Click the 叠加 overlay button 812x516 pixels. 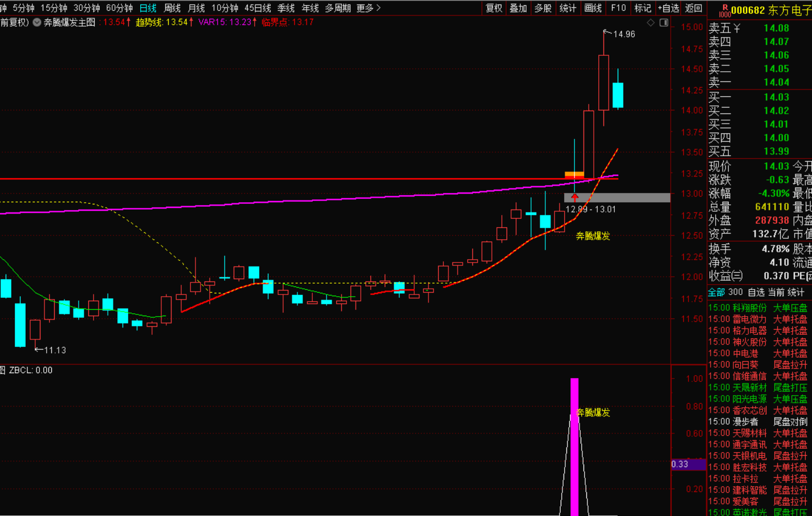(x=518, y=8)
